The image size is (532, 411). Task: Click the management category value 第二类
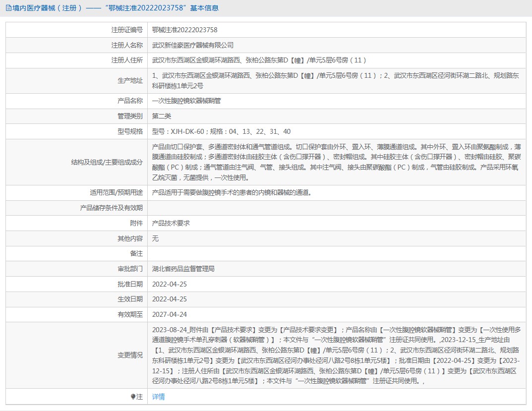point(161,116)
